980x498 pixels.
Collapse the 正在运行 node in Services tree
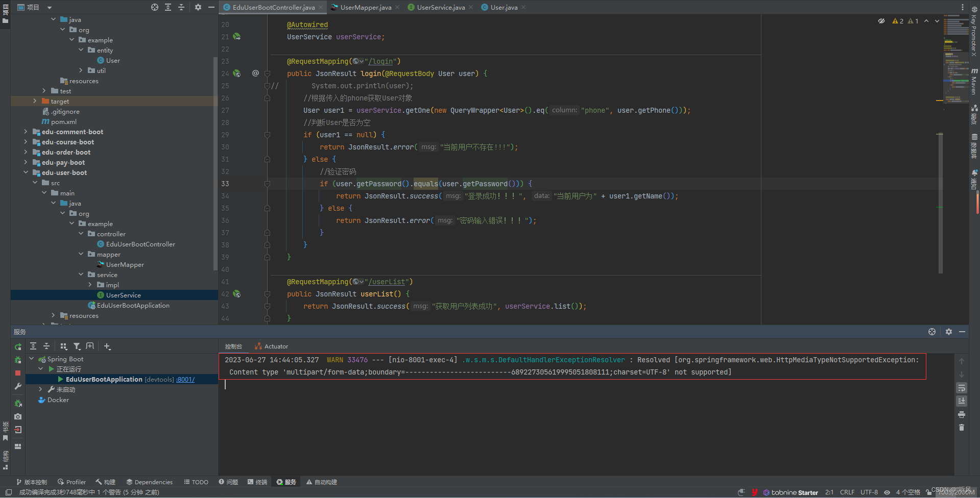pyautogui.click(x=41, y=369)
